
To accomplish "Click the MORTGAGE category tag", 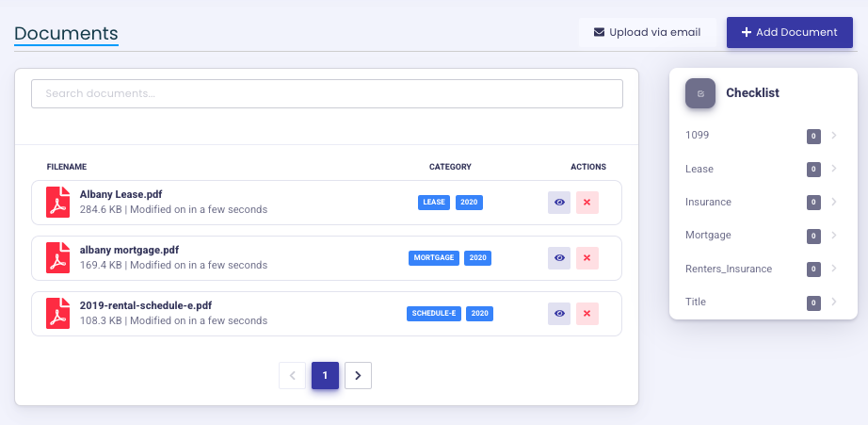I will 434,257.
